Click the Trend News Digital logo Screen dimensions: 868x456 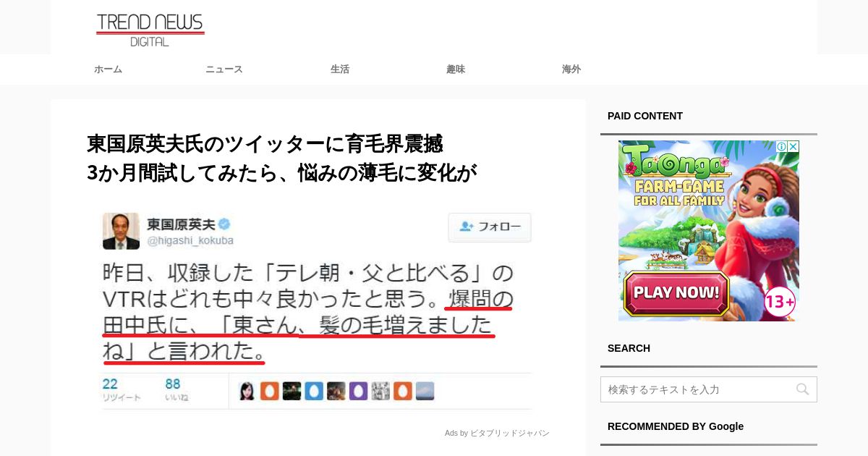pos(150,30)
